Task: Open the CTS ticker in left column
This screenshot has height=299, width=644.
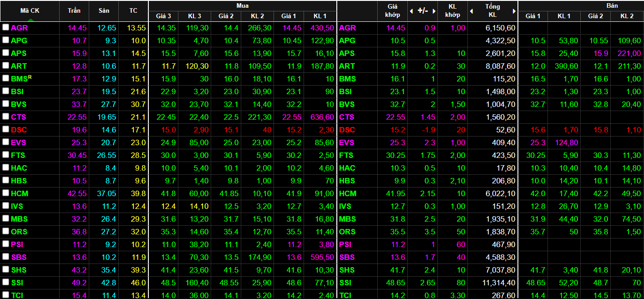Action: coord(19,117)
